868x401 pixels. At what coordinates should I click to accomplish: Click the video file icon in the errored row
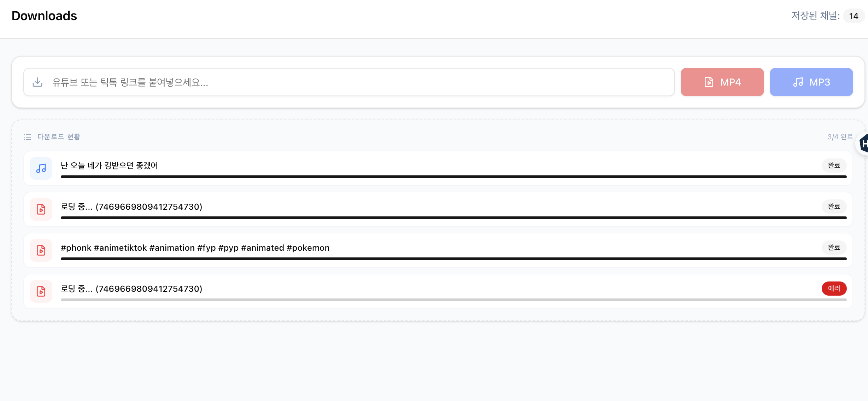point(41,291)
